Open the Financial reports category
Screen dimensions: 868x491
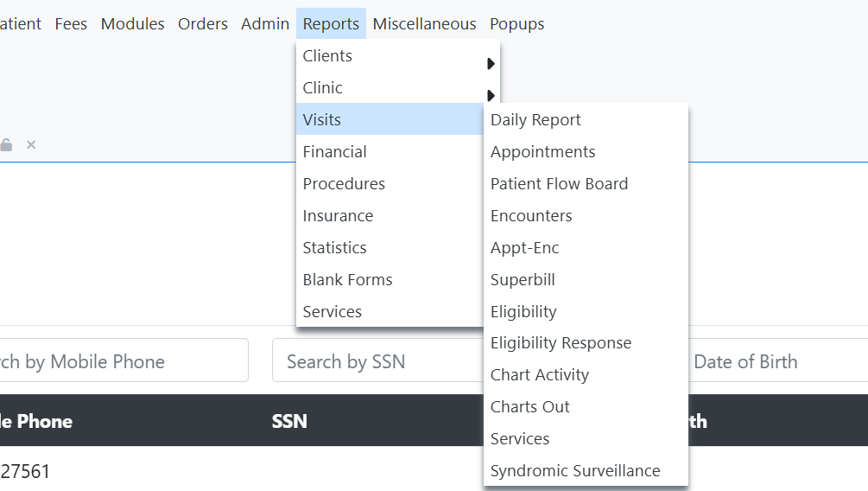335,152
